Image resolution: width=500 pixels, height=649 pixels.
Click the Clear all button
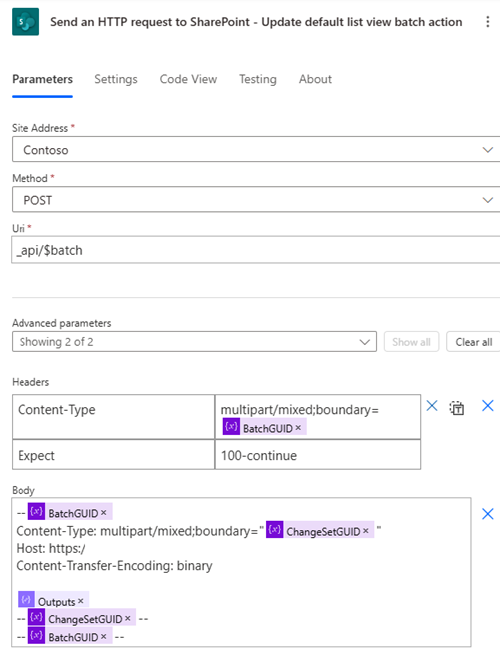[474, 342]
